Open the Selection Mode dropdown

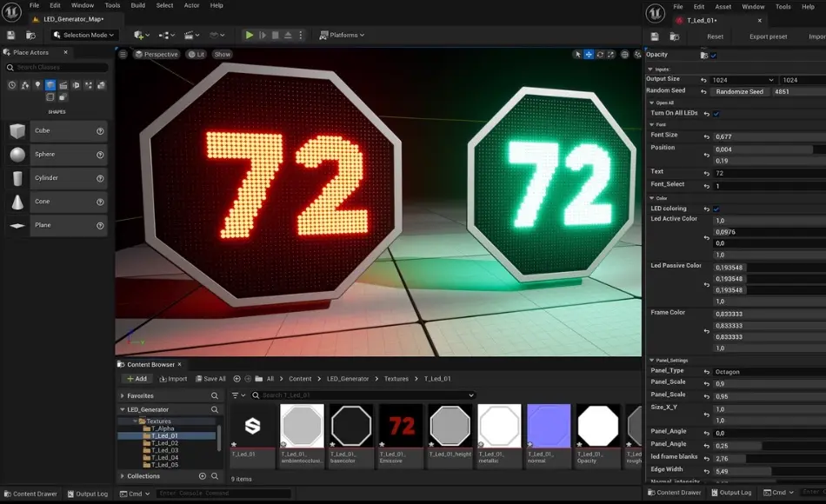85,35
